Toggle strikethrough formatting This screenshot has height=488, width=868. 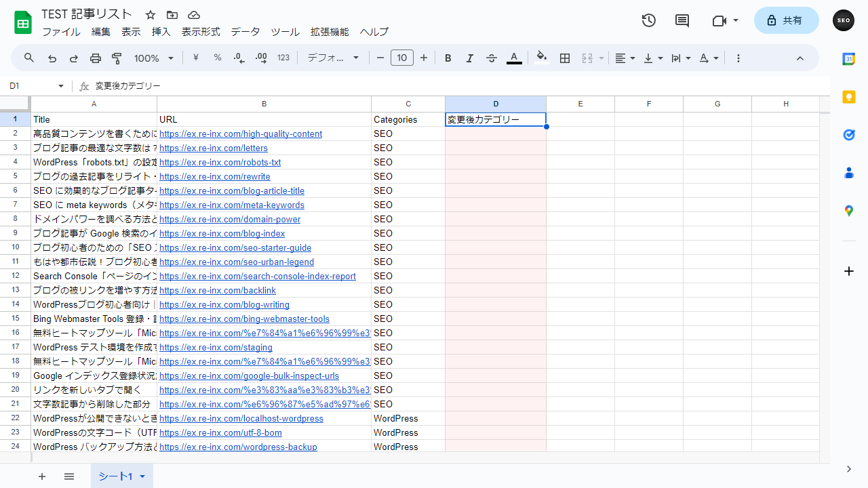click(492, 58)
